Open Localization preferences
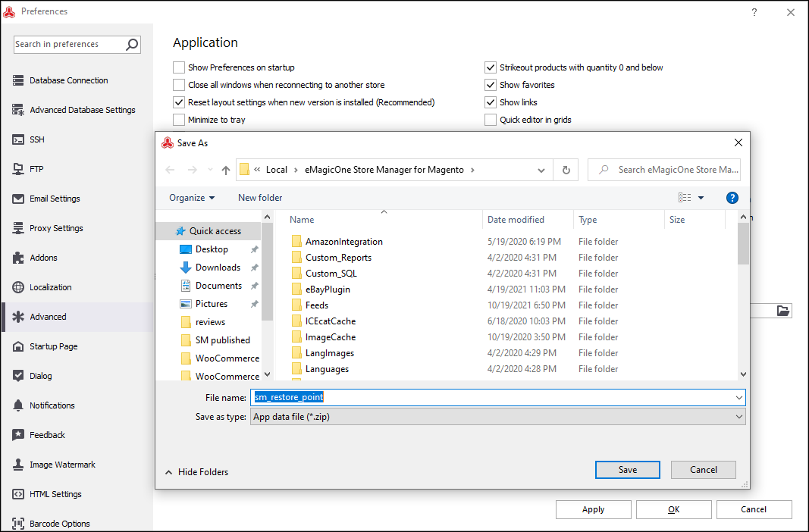809x532 pixels. (x=42, y=287)
